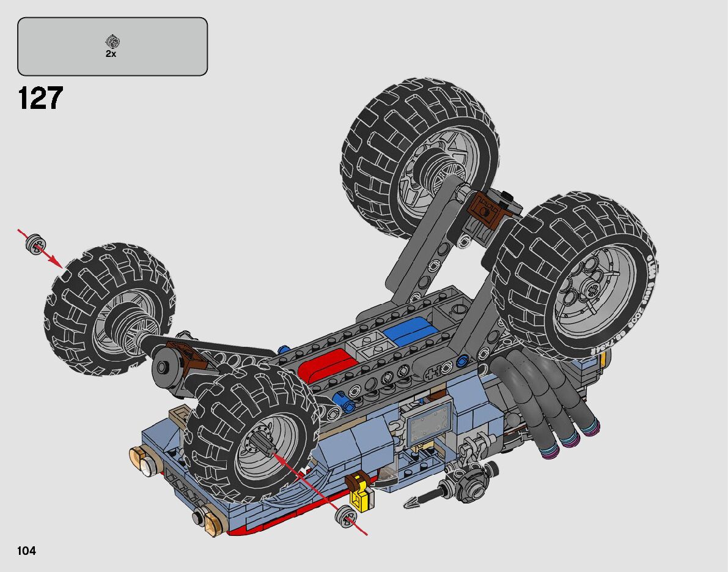Click the bushing part icon in parts box
Screen dimensions: 728x572
[x=112, y=42]
